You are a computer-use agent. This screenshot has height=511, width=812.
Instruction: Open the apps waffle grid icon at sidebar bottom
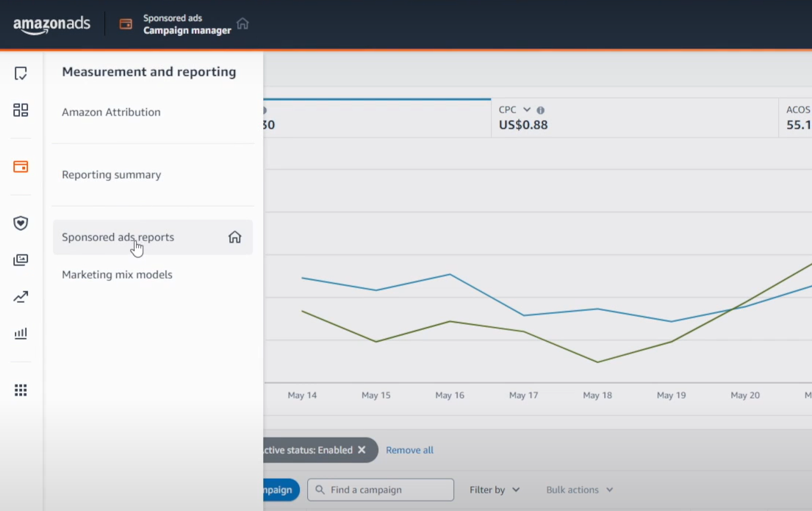(x=20, y=390)
